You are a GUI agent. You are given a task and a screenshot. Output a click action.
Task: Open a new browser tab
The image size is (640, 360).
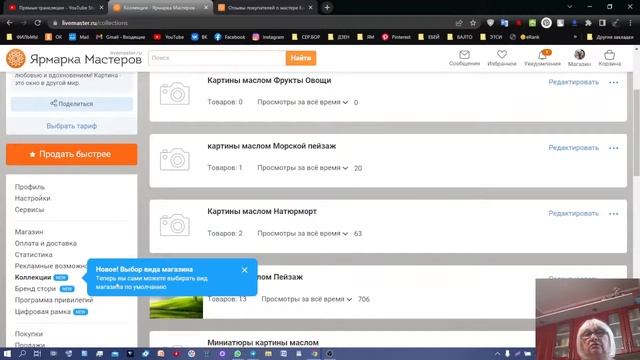327,7
